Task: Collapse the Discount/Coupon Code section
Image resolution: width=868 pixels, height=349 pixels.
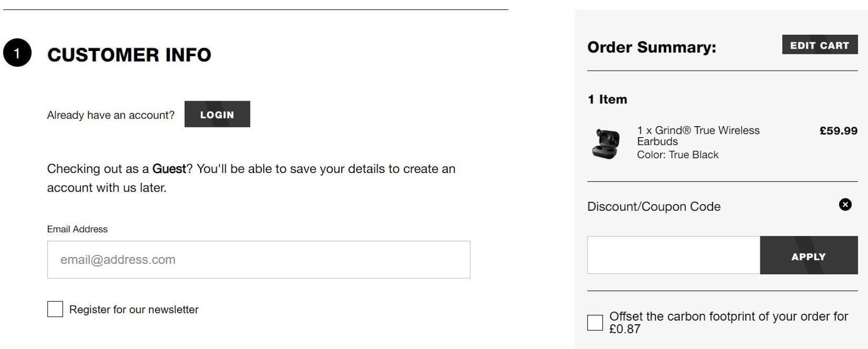Action: (845, 204)
